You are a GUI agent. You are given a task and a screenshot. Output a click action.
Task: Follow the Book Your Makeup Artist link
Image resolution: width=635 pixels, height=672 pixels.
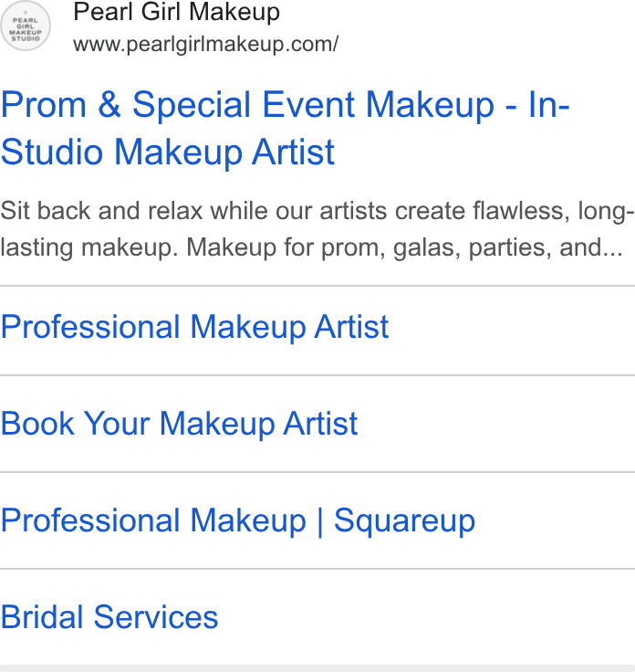coord(179,424)
